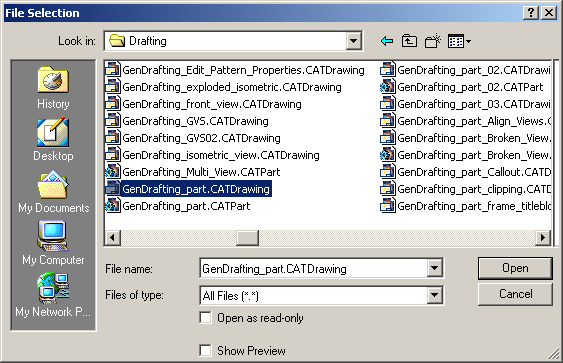
Task: Select GenDrafting_part.CATPart file
Action: click(178, 206)
